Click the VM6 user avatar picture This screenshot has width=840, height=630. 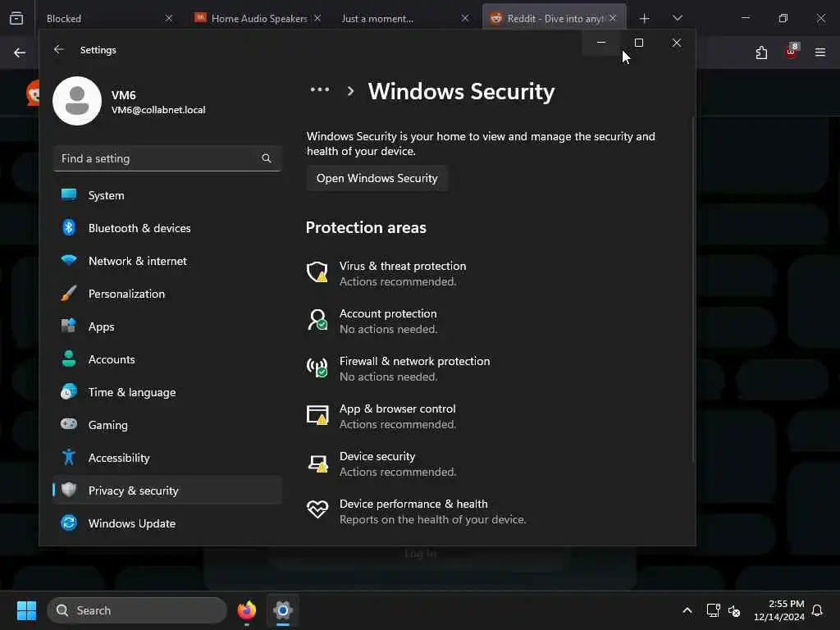point(77,101)
